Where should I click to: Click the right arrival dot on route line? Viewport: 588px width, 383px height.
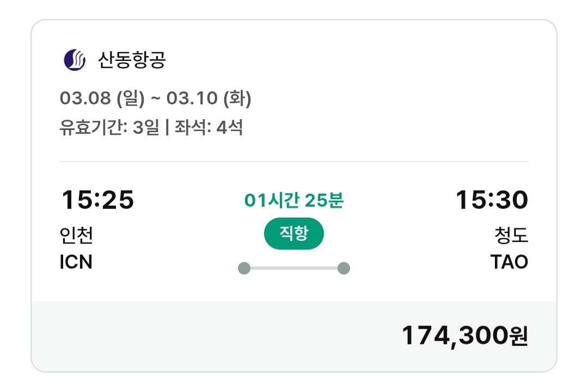344,268
